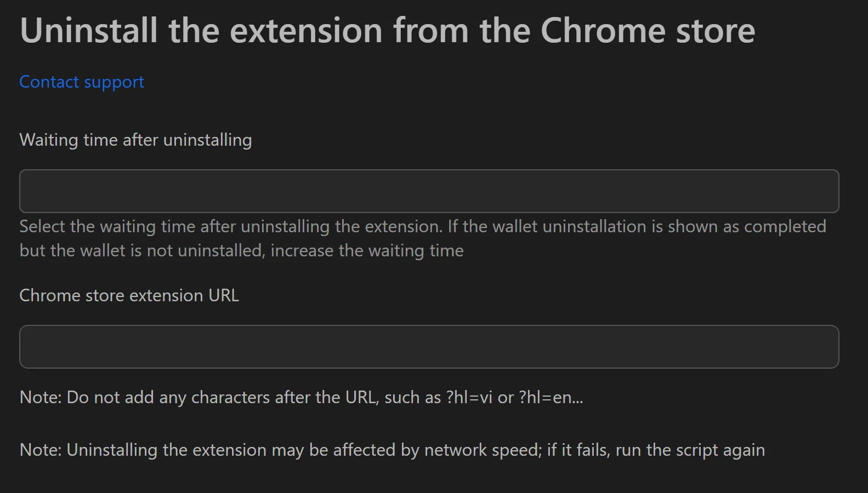Click the note about network speed

pos(392,450)
